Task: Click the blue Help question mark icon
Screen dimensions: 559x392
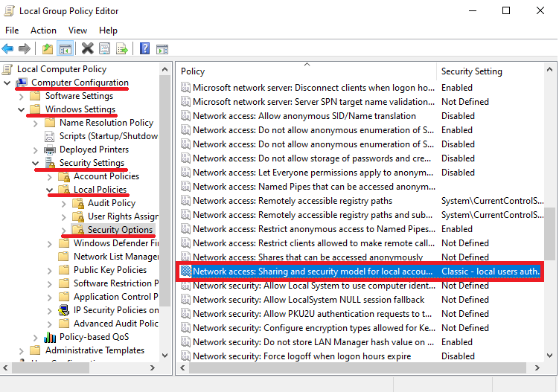Action: (x=144, y=48)
